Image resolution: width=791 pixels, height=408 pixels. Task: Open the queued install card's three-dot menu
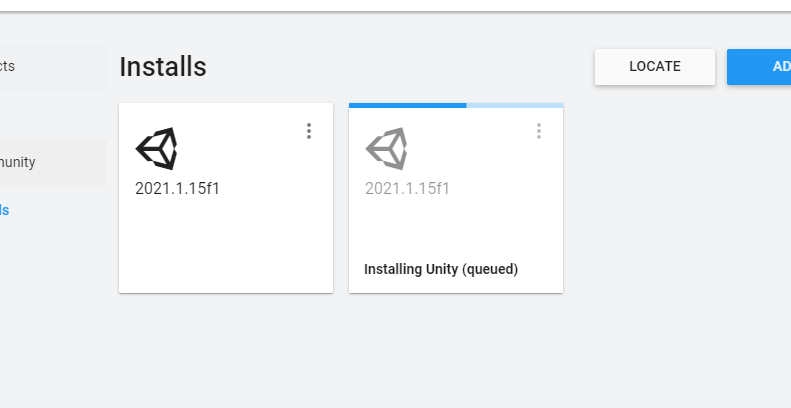point(538,131)
